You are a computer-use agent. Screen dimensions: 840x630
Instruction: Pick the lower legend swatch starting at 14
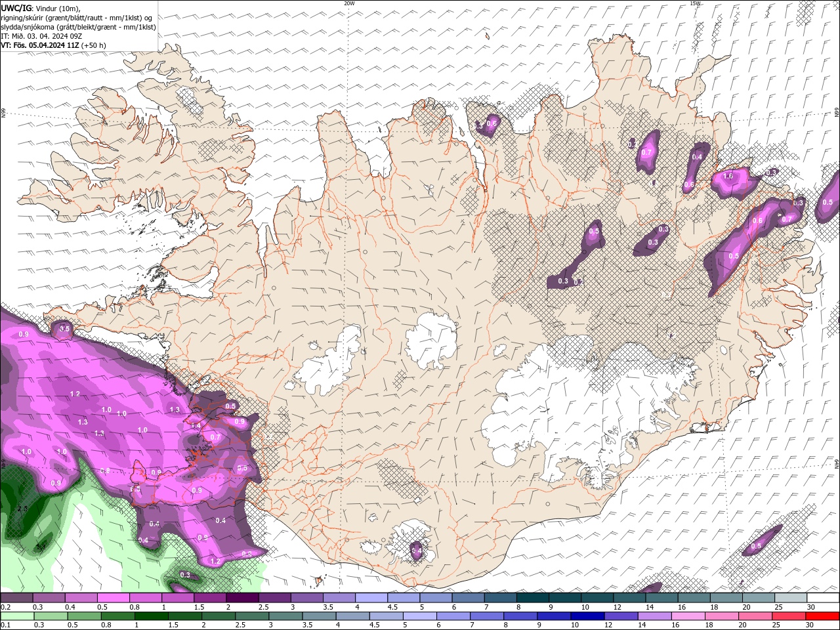pyautogui.click(x=654, y=616)
